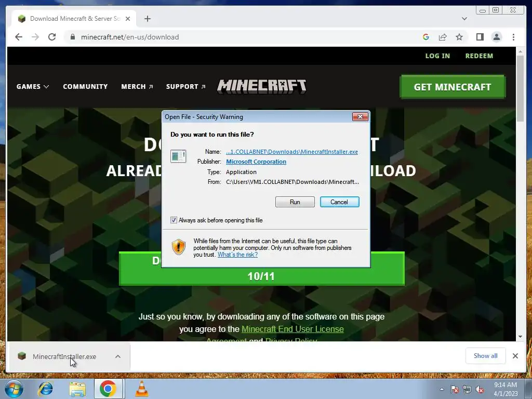
Task: Open the LOG IN link
Action: tap(437, 56)
